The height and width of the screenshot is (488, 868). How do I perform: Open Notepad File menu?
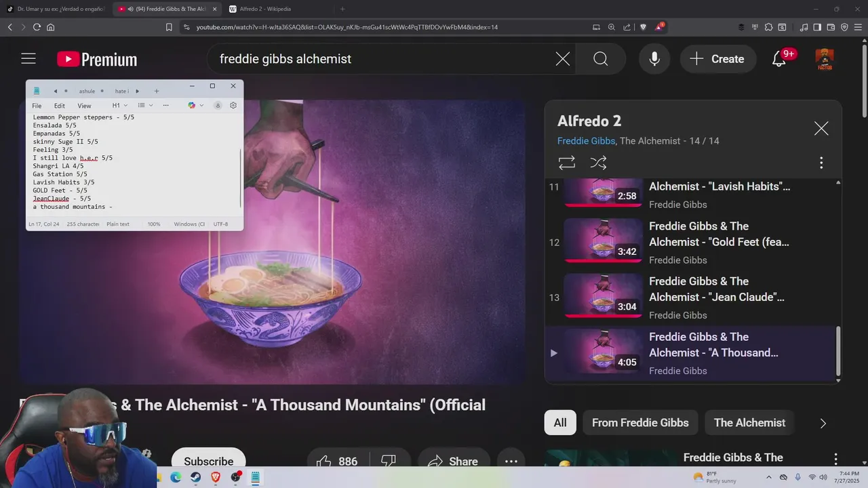pyautogui.click(x=37, y=106)
